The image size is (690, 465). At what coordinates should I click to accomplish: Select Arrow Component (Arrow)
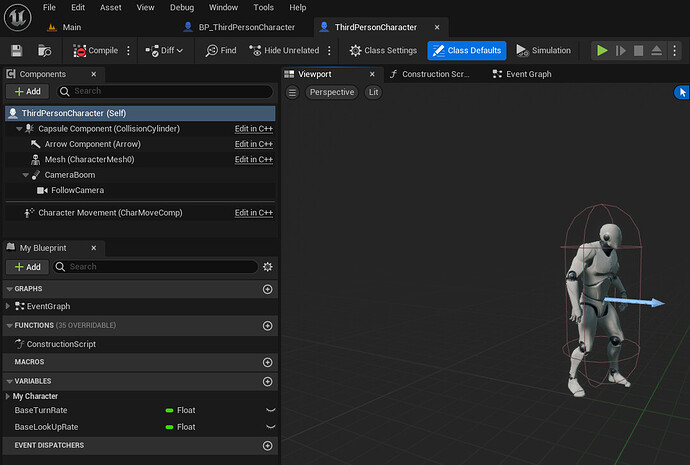pos(92,144)
